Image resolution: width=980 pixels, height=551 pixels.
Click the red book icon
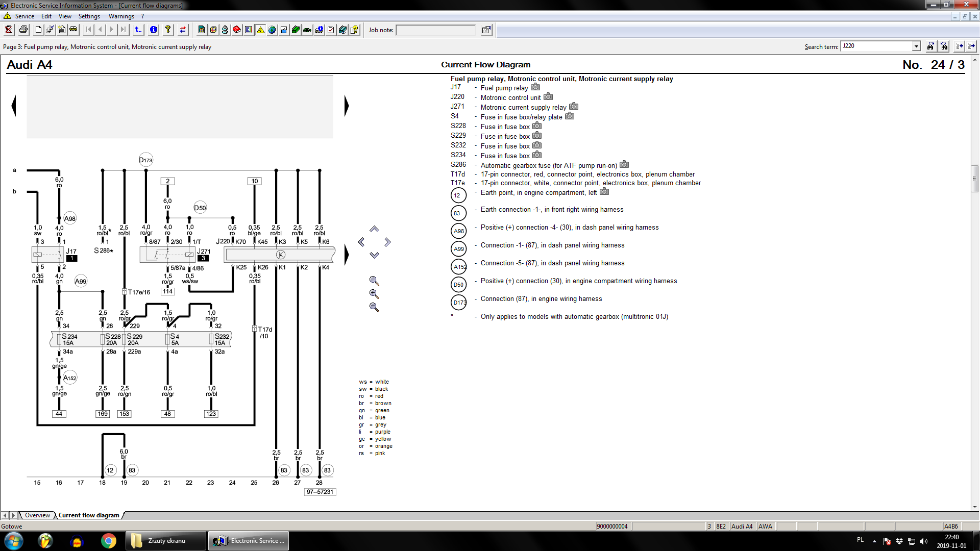point(237,30)
